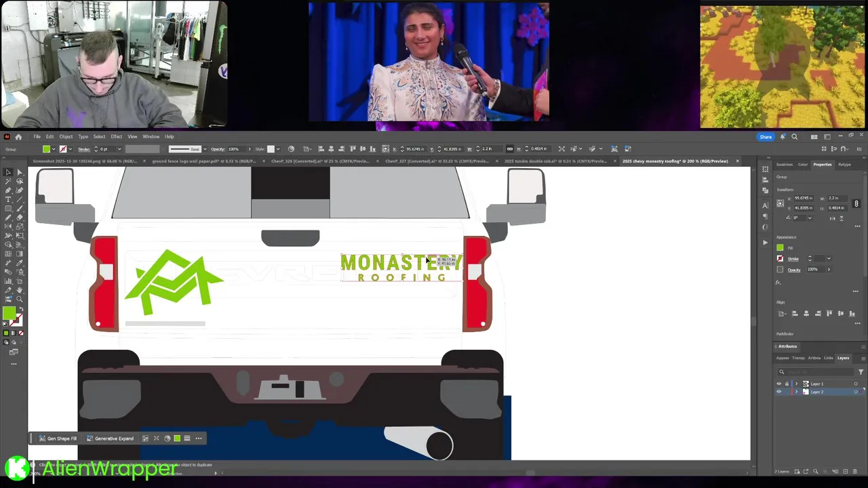Click the layers search field
This screenshot has width=868, height=488.
coord(815,372)
